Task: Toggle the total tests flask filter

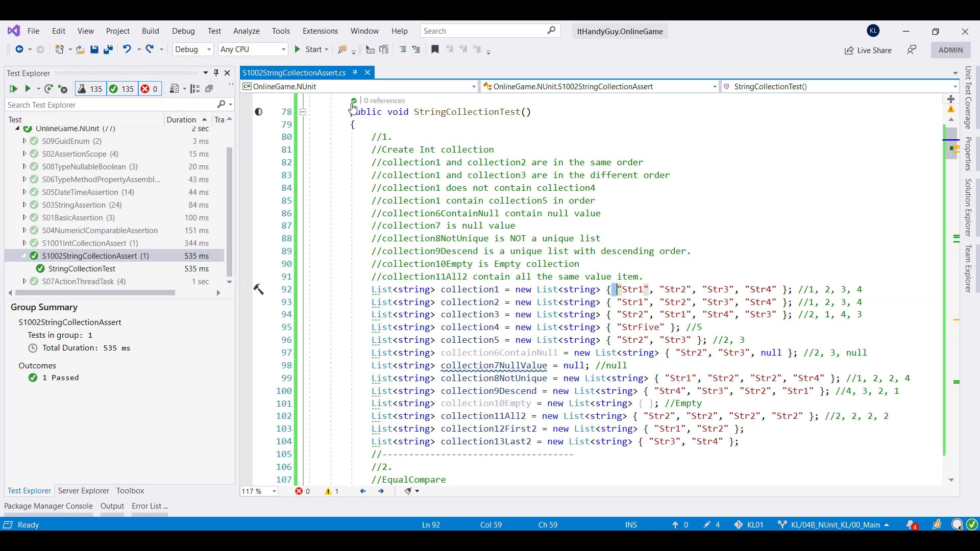Action: (x=90, y=89)
